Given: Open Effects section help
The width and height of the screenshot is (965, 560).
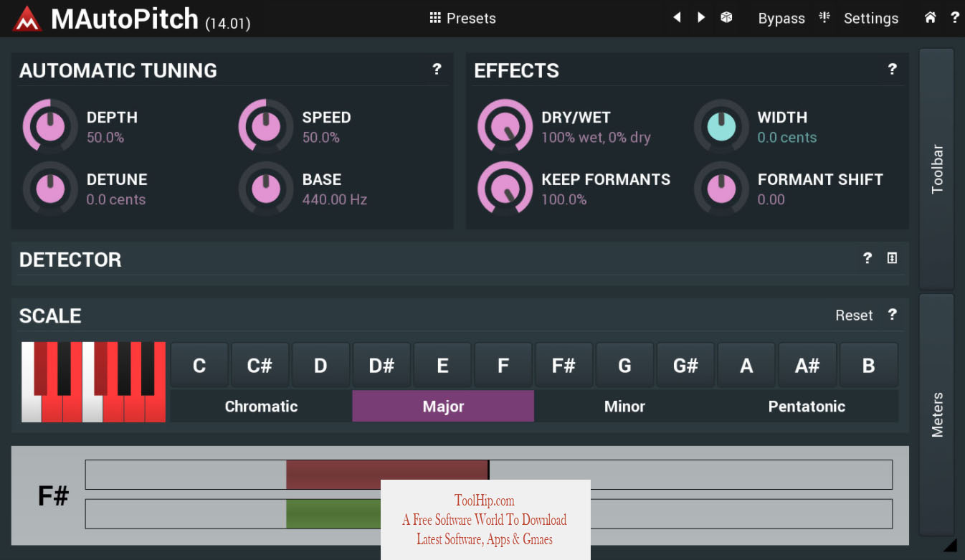Looking at the screenshot, I should point(892,70).
